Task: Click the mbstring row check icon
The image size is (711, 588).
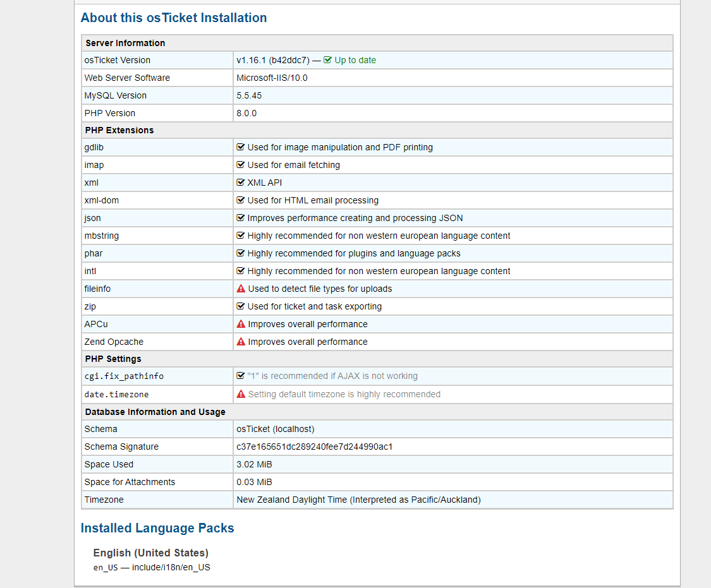Action: pos(240,235)
